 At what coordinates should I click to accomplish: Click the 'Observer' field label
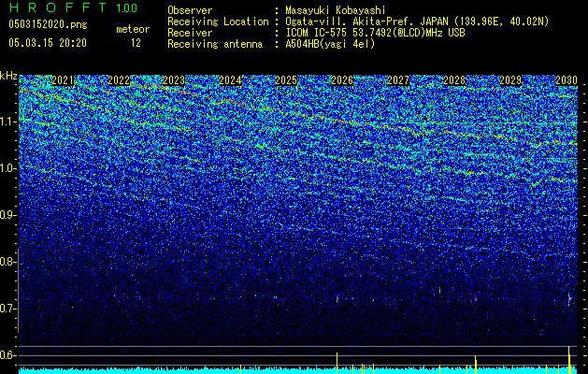click(190, 10)
